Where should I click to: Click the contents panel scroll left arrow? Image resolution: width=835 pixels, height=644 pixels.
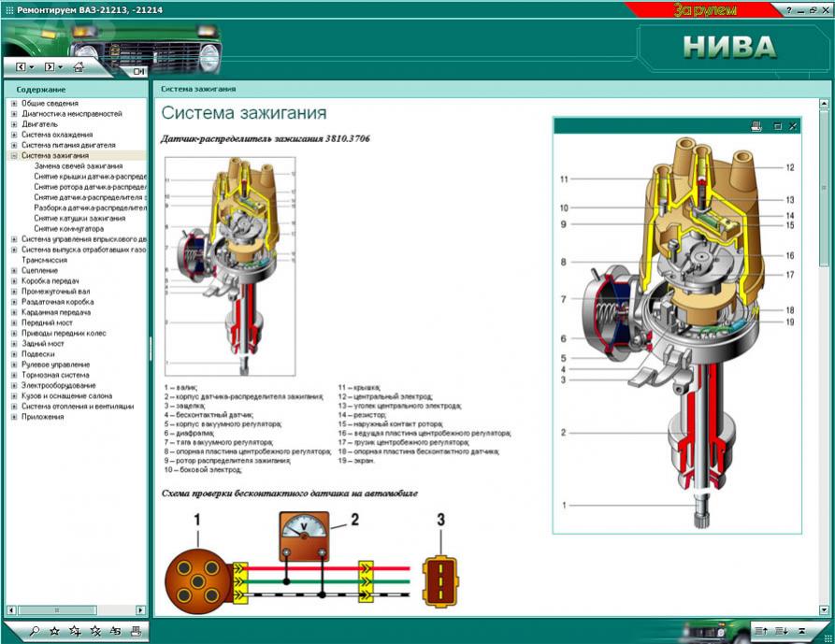click(11, 610)
